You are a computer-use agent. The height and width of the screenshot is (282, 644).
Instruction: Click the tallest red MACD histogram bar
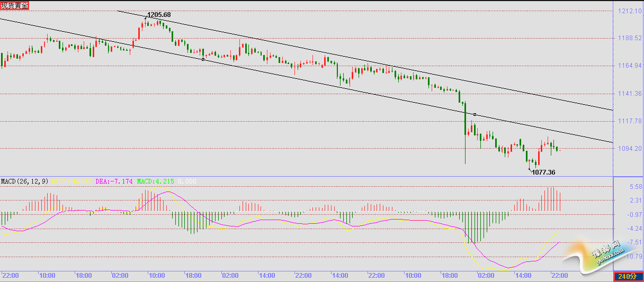tap(551, 199)
